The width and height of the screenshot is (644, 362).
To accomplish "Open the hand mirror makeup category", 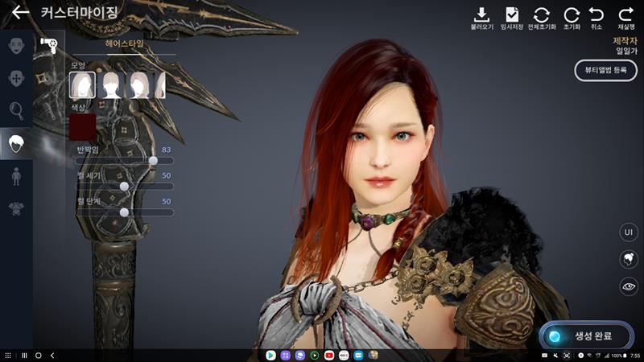I will 16,111.
